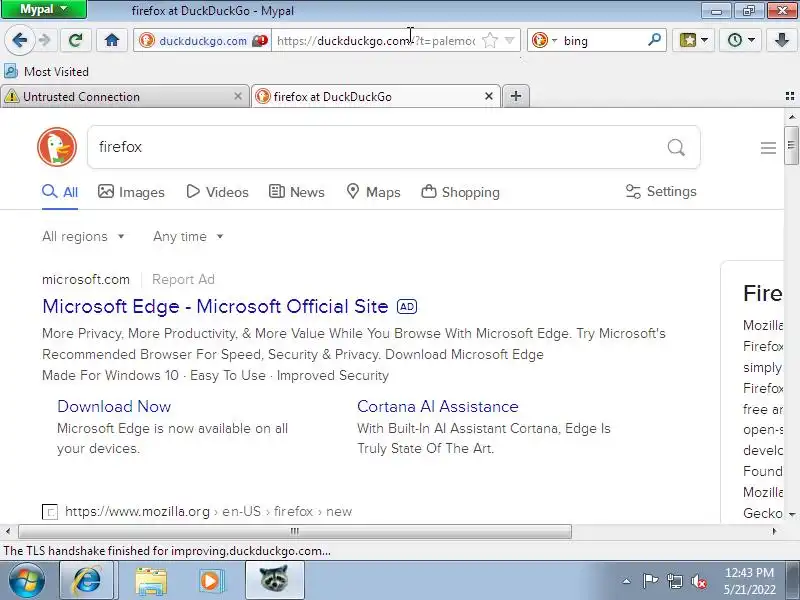Click the AD badge next to Microsoft result
The height and width of the screenshot is (600, 800).
click(407, 307)
